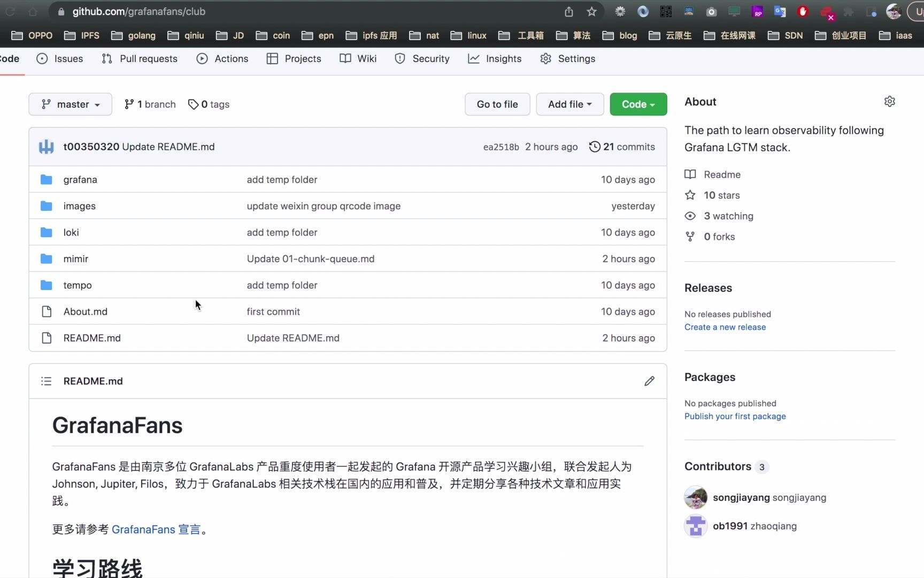This screenshot has width=924, height=578.
Task: Switch to the Issues tab
Action: 60,59
